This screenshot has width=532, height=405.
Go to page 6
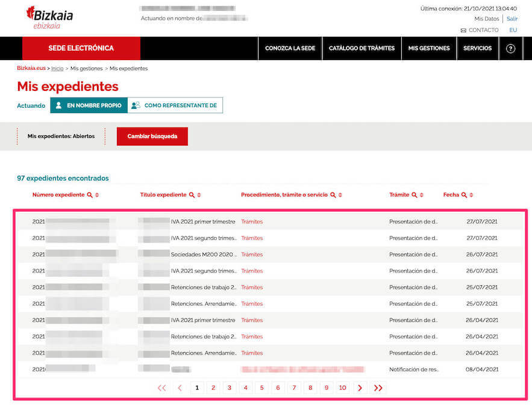pyautogui.click(x=278, y=388)
